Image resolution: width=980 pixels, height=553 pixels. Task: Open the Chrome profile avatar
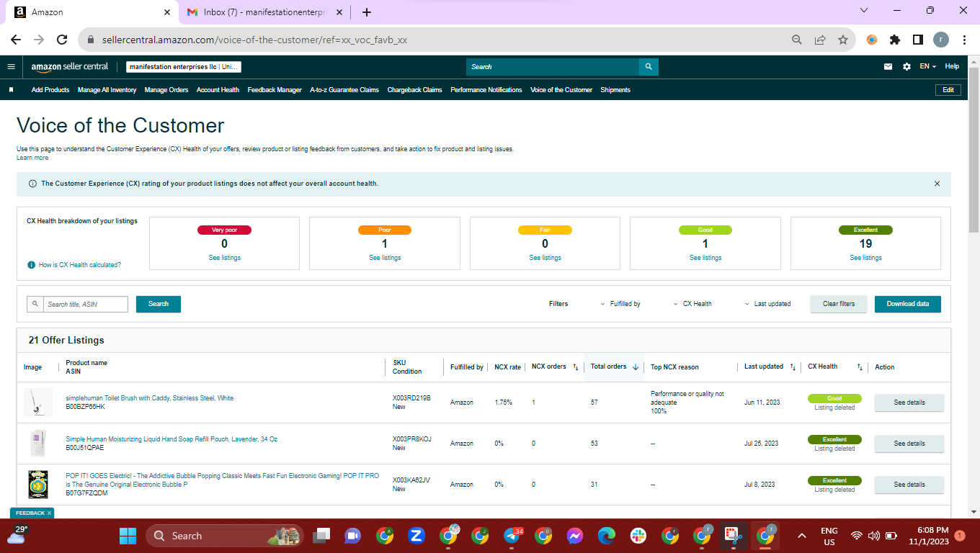pyautogui.click(x=941, y=40)
